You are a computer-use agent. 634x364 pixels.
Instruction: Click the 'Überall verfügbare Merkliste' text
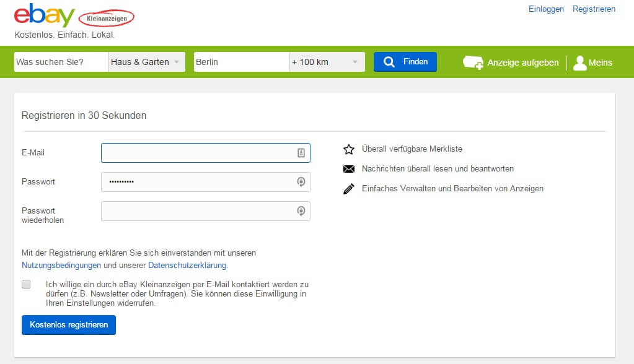(x=412, y=149)
